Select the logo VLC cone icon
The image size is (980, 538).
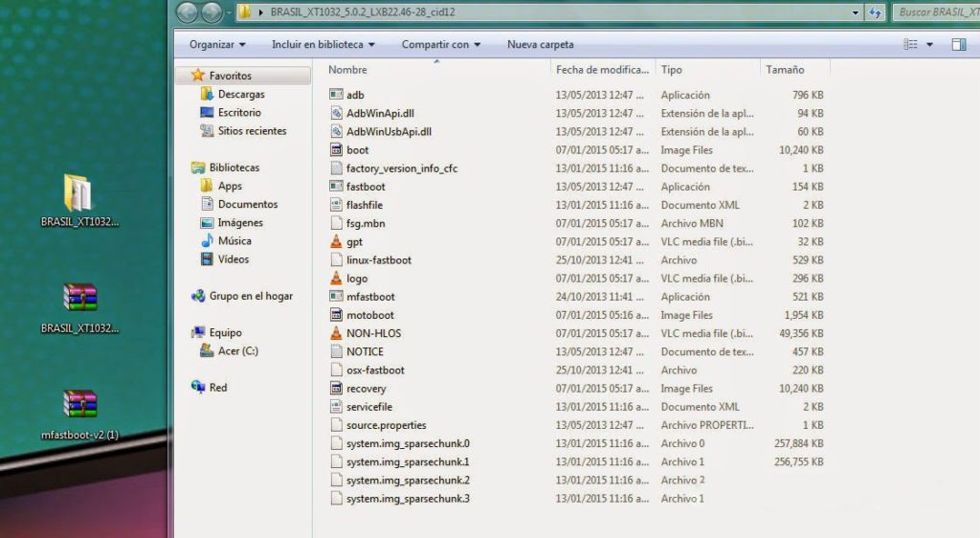(x=336, y=278)
